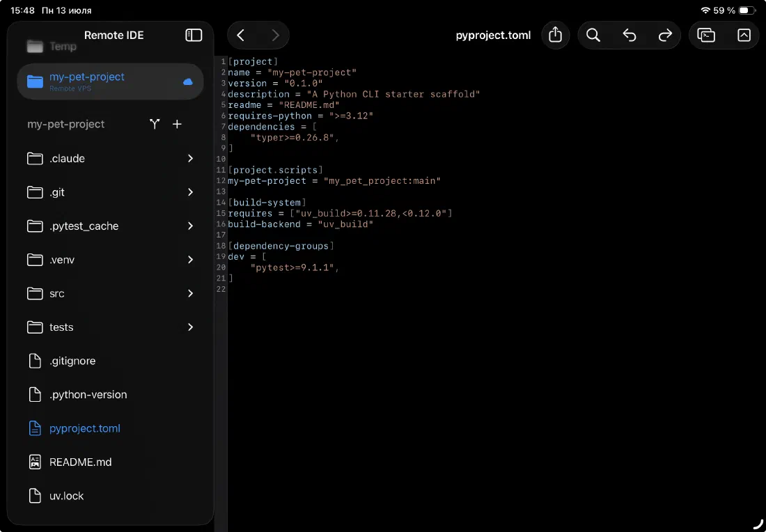Click the version = "0.1.0" line
The image size is (766, 532).
[275, 84]
